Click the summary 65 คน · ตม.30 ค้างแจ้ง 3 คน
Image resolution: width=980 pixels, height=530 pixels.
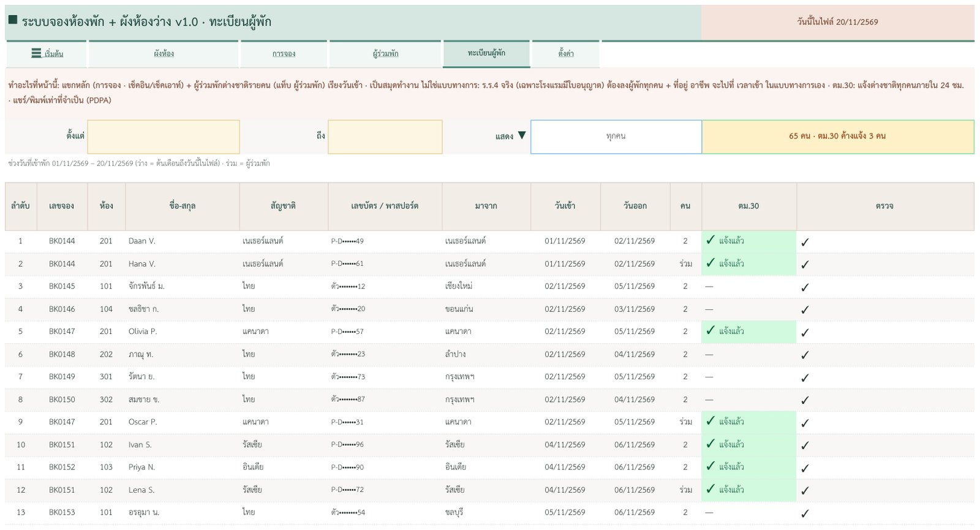coord(837,137)
